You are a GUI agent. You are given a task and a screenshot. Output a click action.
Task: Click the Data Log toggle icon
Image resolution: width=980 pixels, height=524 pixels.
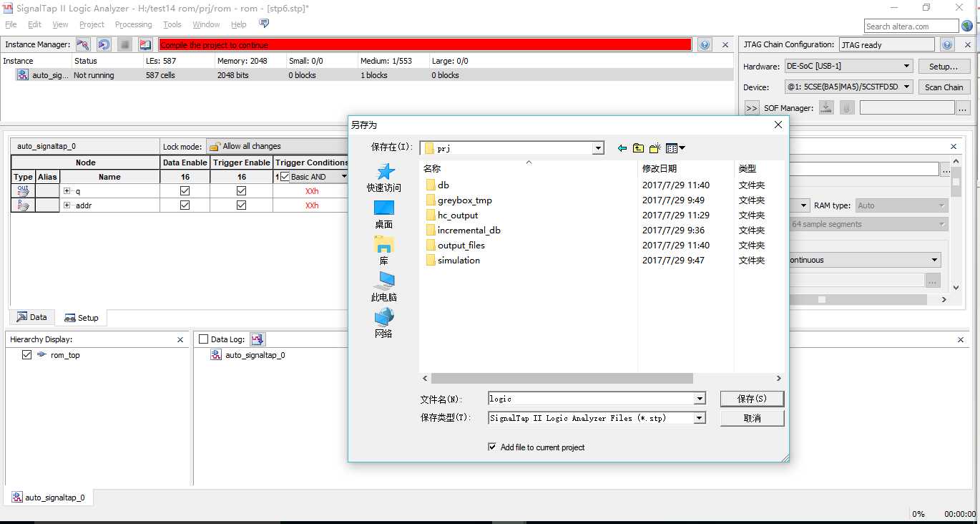[258, 339]
